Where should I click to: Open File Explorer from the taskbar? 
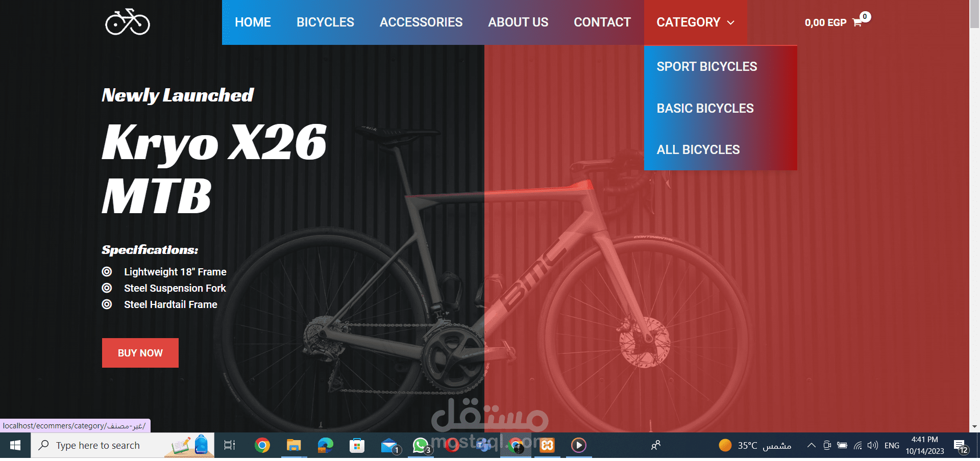point(293,446)
